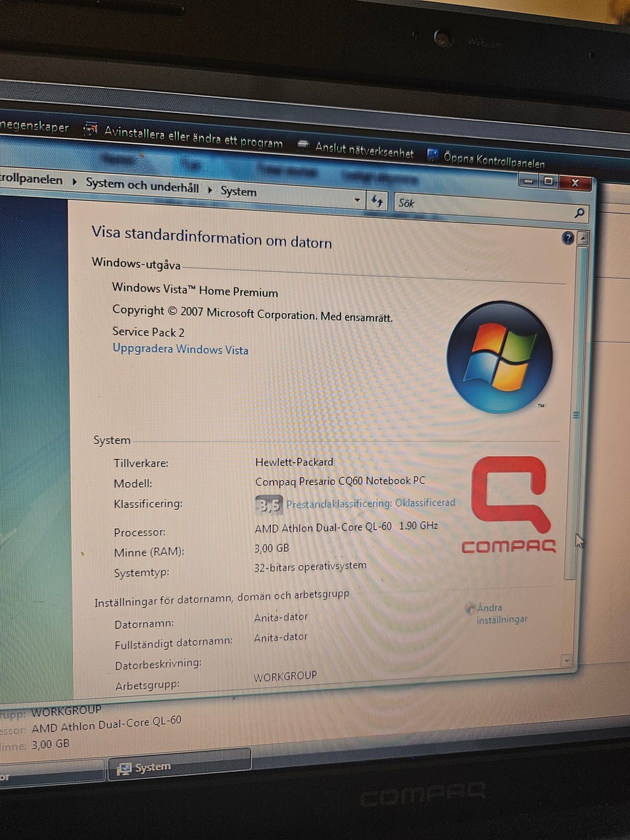Click Visa standardinformation om datorn heading
The image size is (630, 840).
pyautogui.click(x=212, y=237)
